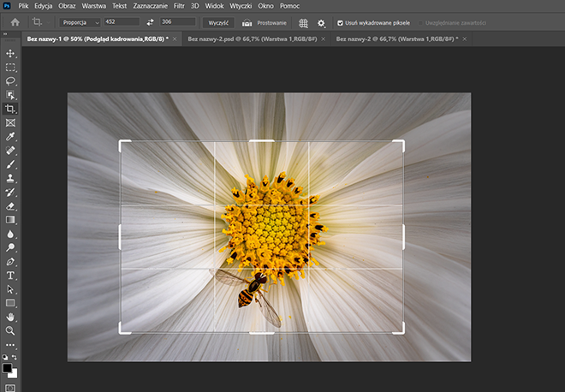This screenshot has height=392, width=565.
Task: Select the Spot Healing Brush tool
Action: point(10,151)
